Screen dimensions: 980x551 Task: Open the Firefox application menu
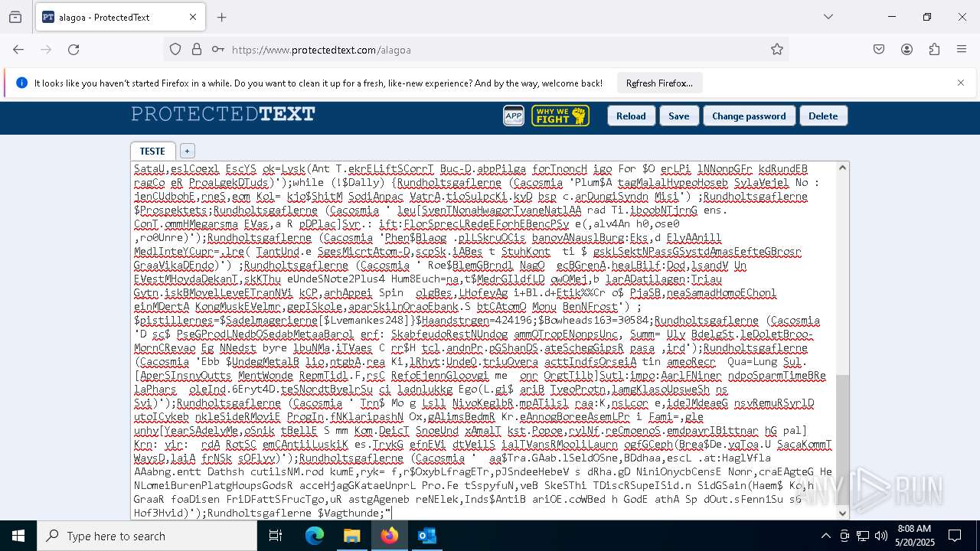tap(962, 50)
